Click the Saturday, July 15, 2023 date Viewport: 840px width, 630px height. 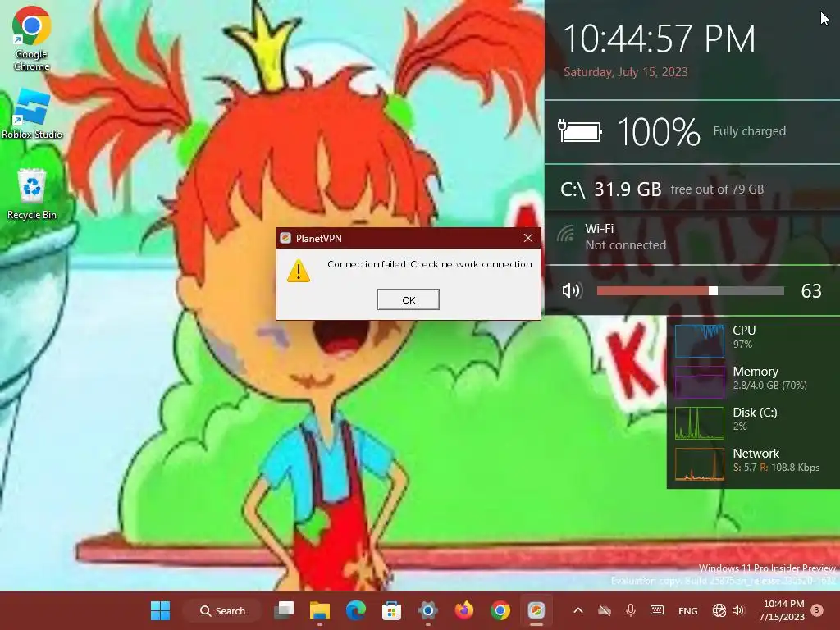point(626,72)
